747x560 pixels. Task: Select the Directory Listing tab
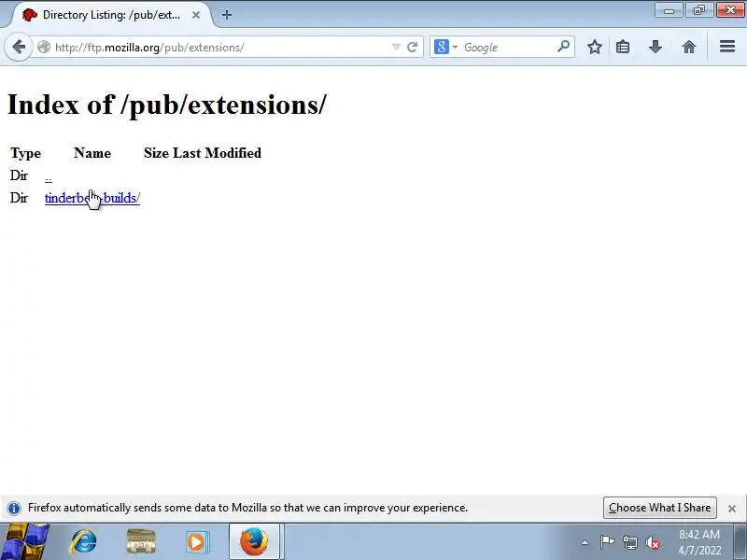pos(110,15)
